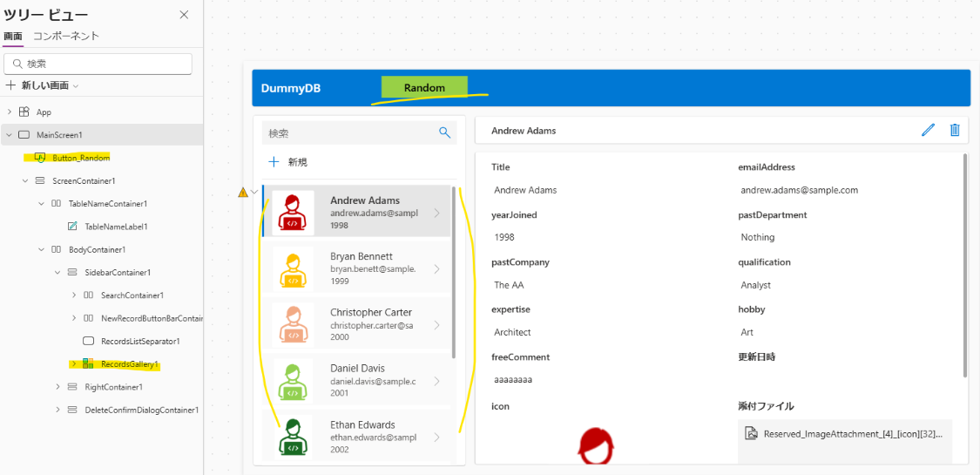The image size is (980, 475).
Task: Click Daniel Davis' green avatar thumbnail
Action: [x=293, y=381]
